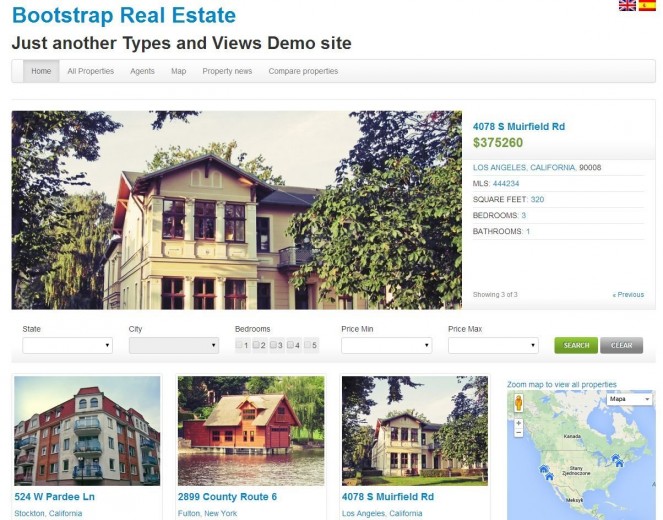
Task: Open the Price Max dropdown
Action: tap(493, 345)
